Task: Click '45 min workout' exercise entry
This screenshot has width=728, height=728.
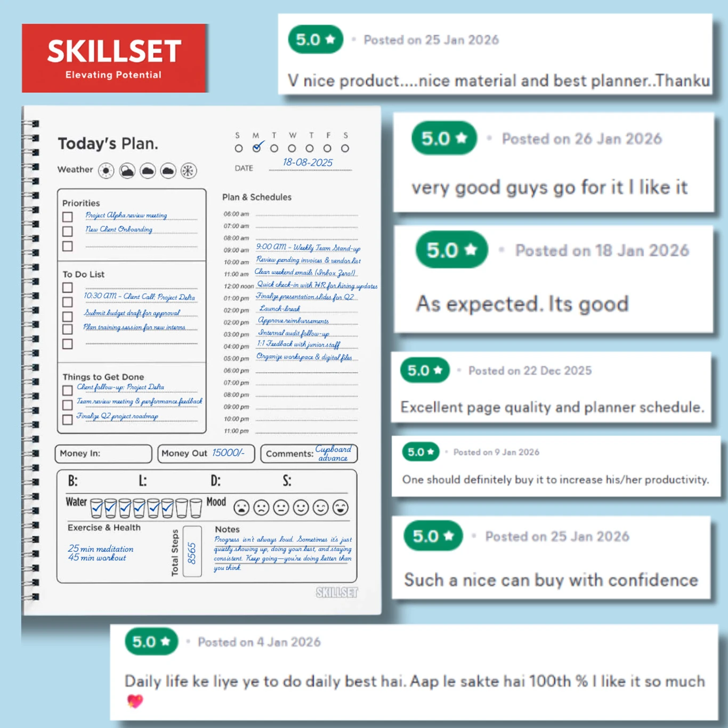Action: [97, 558]
